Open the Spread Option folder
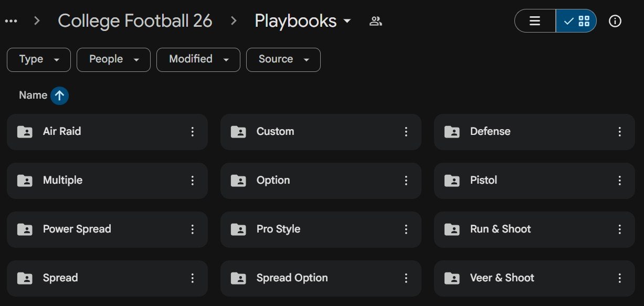 321,278
